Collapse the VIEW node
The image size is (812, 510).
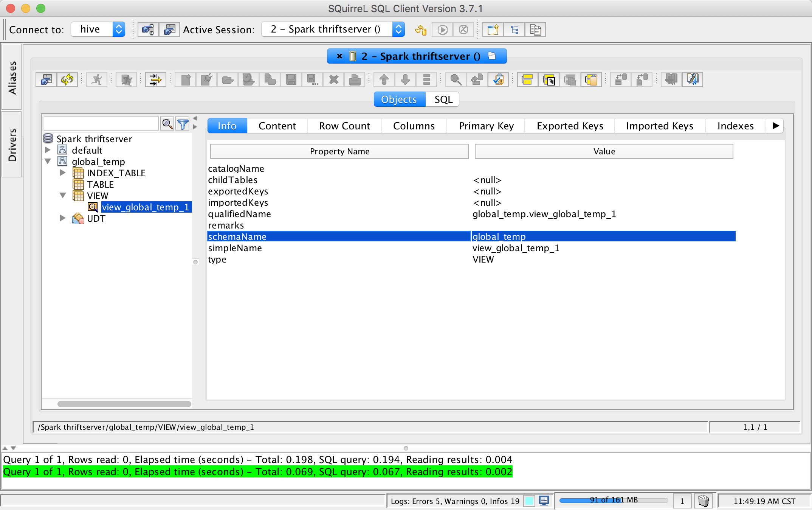63,196
